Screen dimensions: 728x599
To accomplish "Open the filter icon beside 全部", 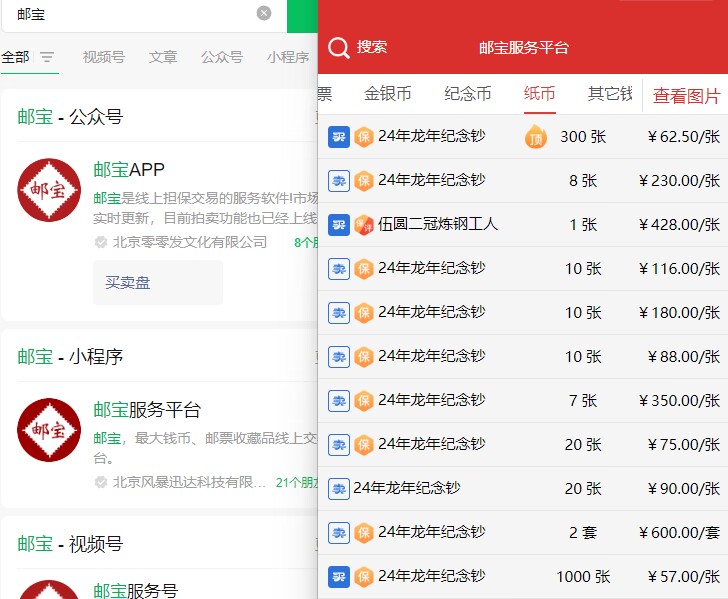I will [46, 57].
